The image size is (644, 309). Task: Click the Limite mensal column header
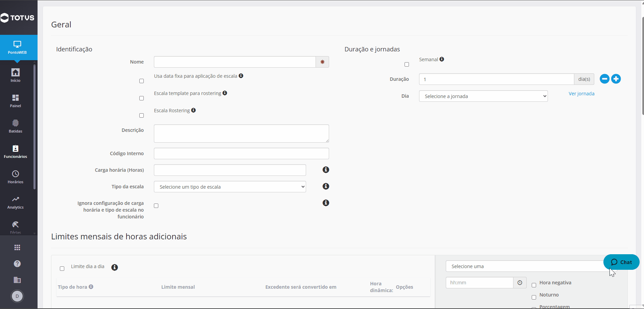(178, 287)
